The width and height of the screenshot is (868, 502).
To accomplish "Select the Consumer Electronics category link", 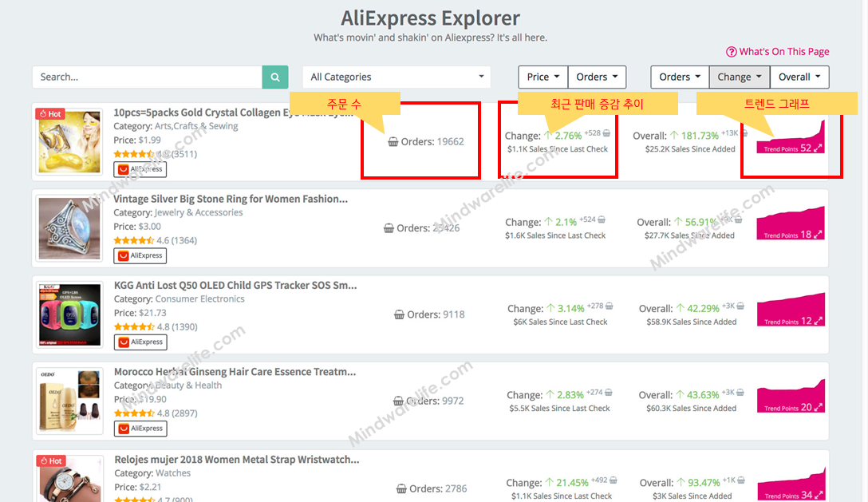I will 199,299.
